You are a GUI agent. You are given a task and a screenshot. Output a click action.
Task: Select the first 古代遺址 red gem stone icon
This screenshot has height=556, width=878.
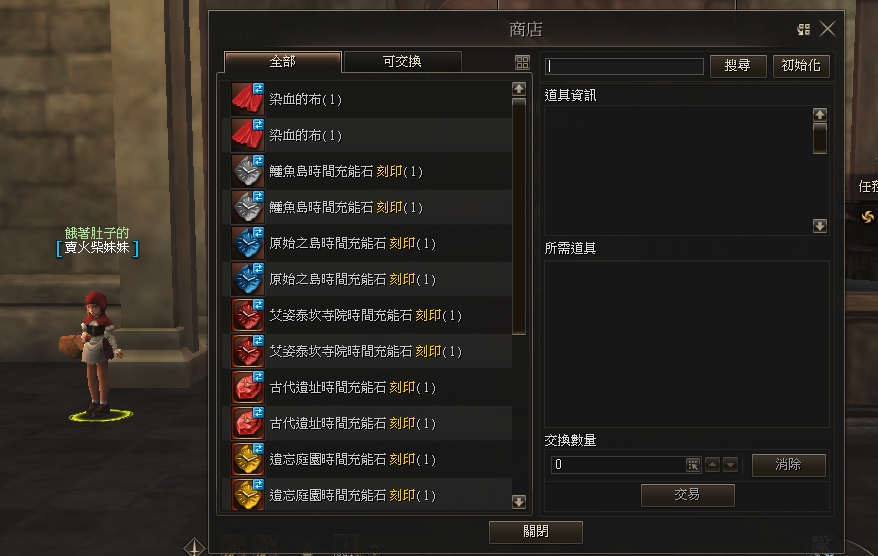(x=247, y=387)
